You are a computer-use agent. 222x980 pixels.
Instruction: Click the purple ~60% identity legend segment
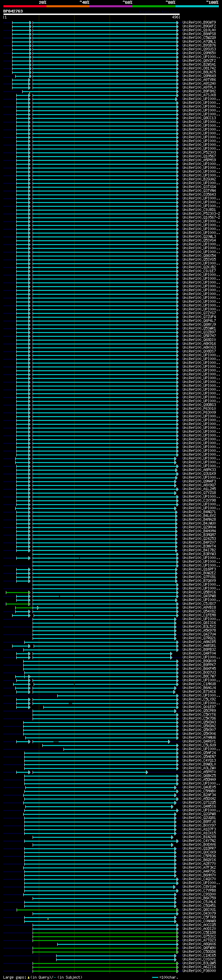(111, 6)
